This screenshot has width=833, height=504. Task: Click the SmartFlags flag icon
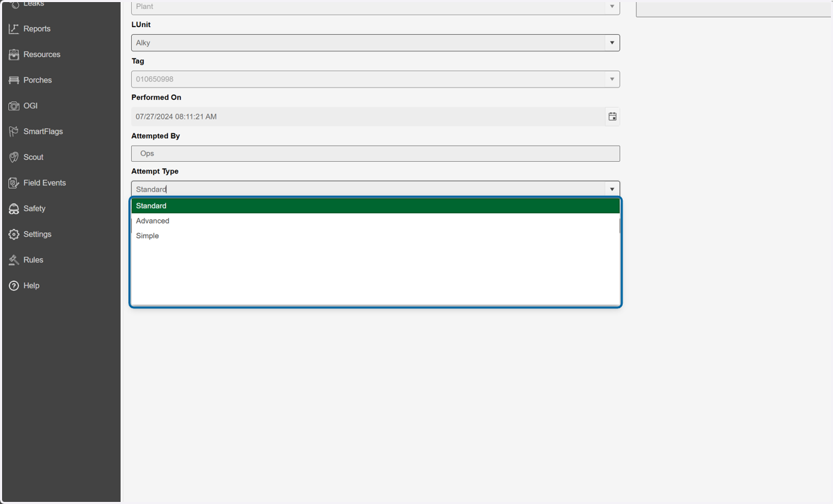click(14, 131)
